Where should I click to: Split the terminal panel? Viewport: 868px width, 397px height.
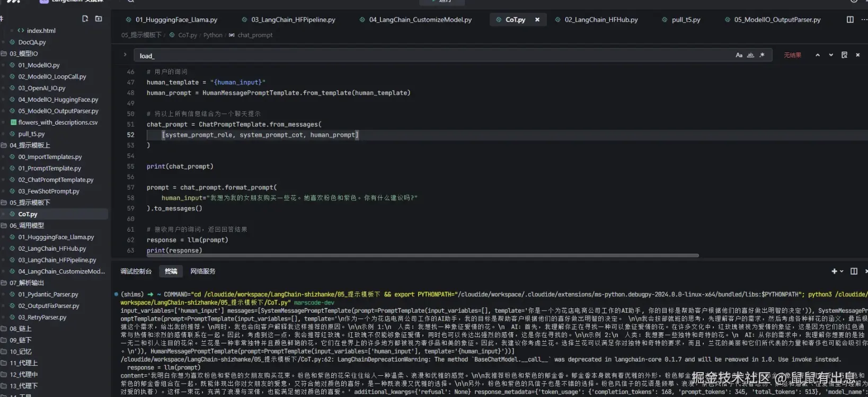pos(854,271)
